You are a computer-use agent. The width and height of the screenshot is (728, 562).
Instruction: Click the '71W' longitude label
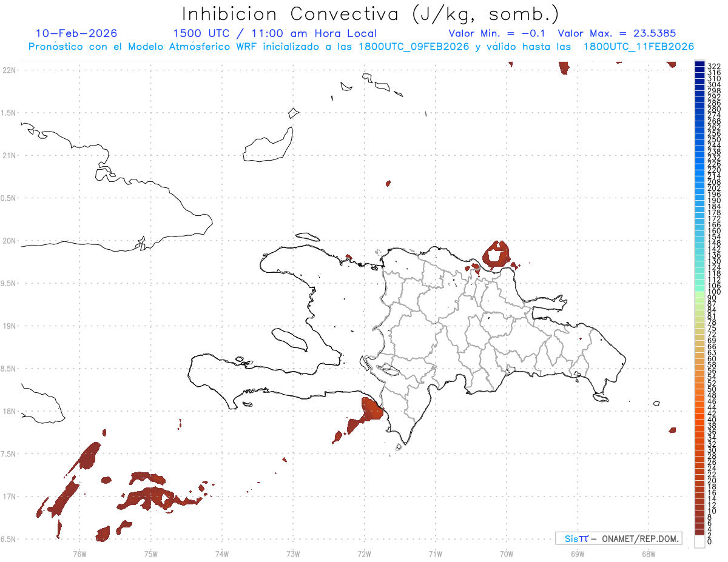pyautogui.click(x=435, y=553)
